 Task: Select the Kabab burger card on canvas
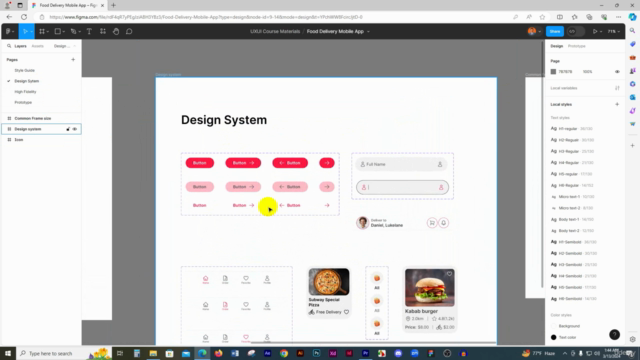pos(429,299)
